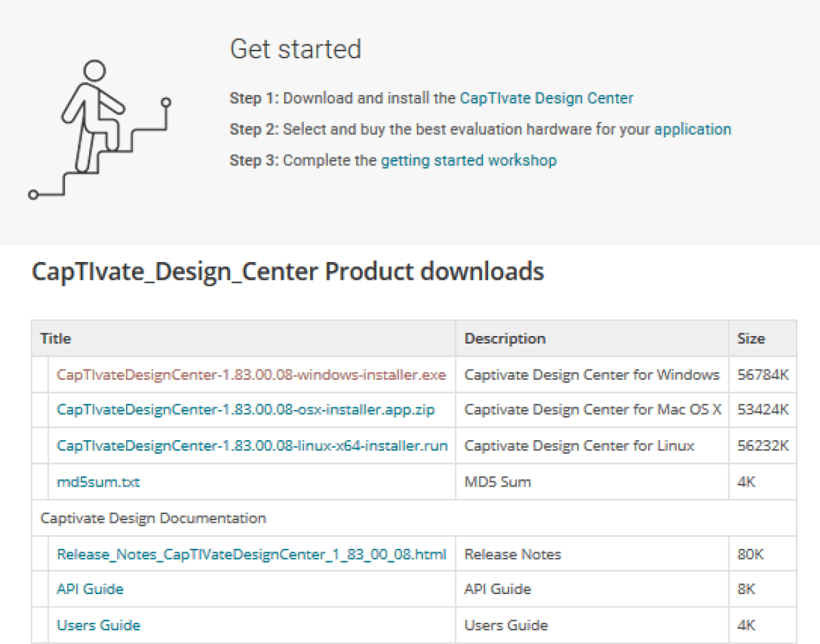This screenshot has width=820, height=644.
Task: Follow the 'application' link in Step 2
Action: tap(692, 129)
